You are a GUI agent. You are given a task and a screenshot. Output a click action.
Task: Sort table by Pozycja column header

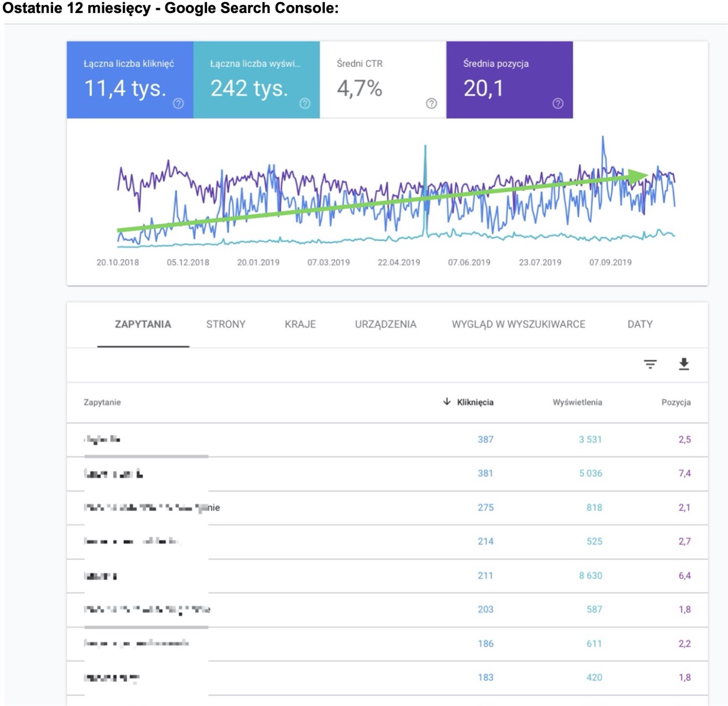(676, 402)
